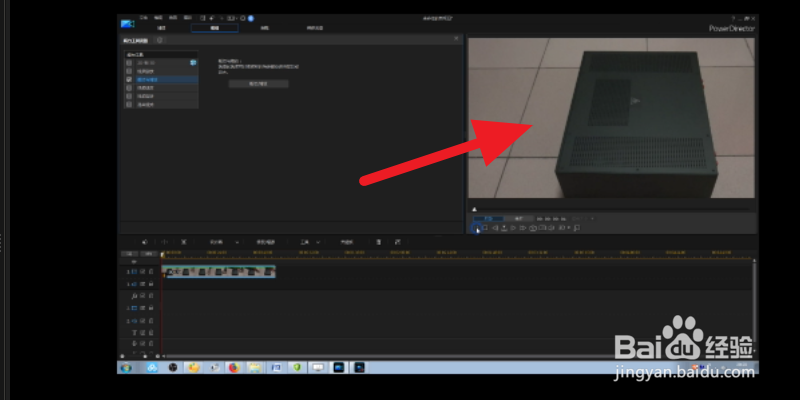Step forward to the next frame
The width and height of the screenshot is (800, 400).
tap(513, 228)
